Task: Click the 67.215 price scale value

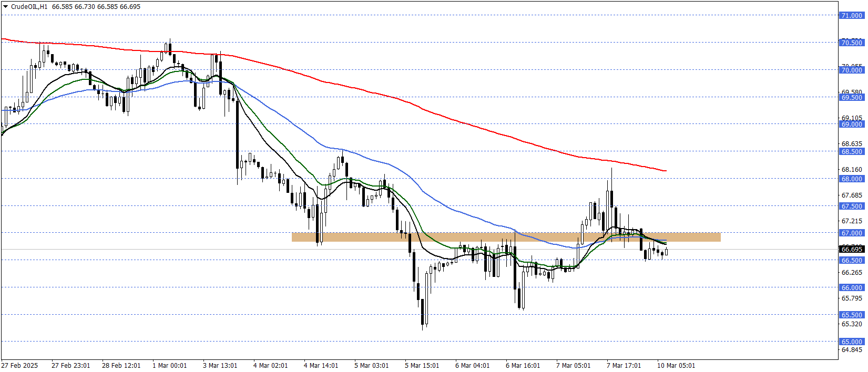Action: tap(852, 221)
